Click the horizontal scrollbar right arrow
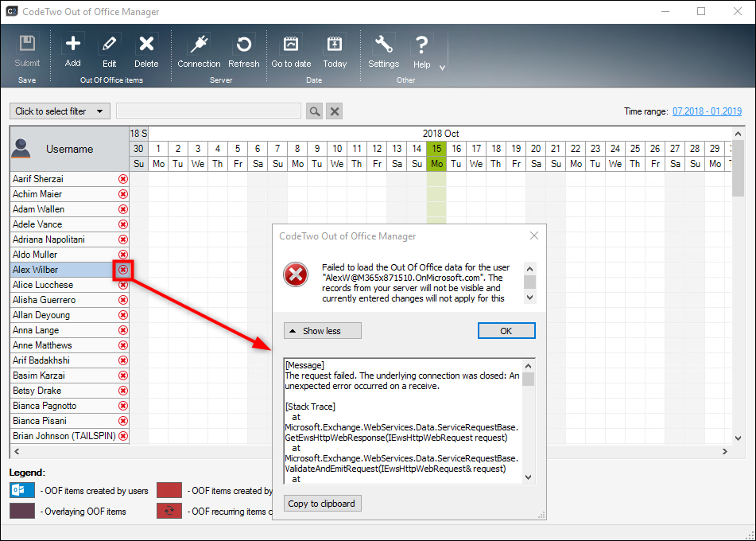The width and height of the screenshot is (756, 541). coord(725,452)
